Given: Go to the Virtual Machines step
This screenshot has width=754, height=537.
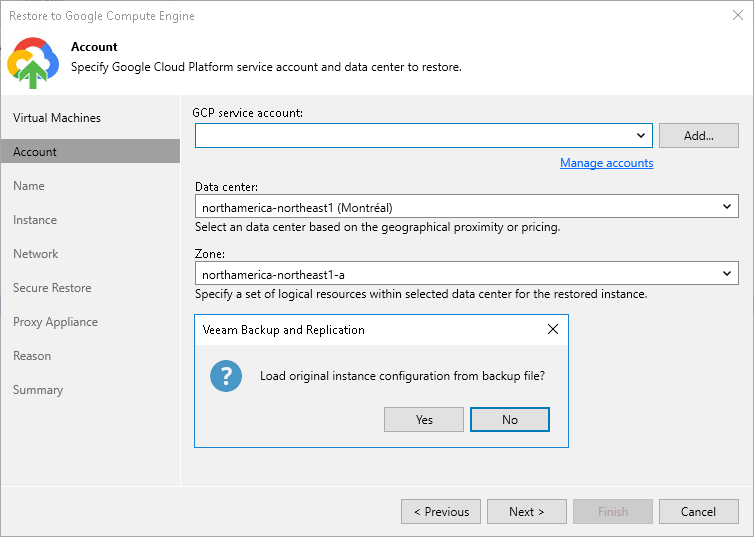Looking at the screenshot, I should coord(57,118).
